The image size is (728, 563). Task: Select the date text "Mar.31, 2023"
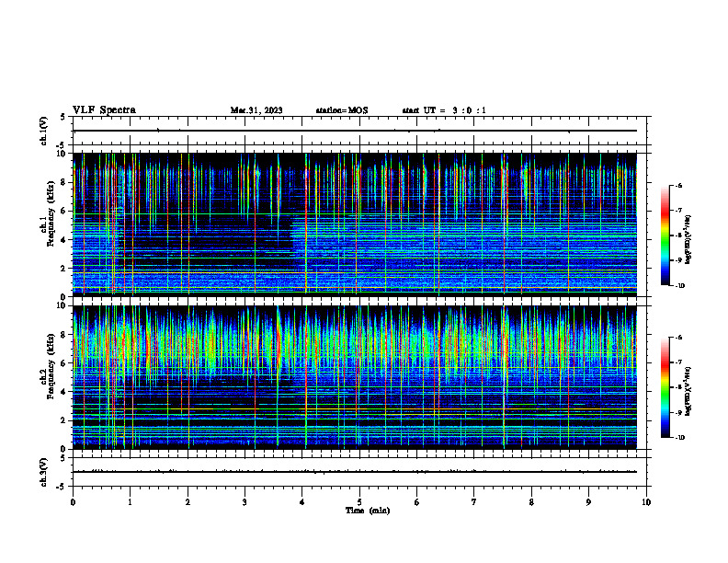coord(256,110)
